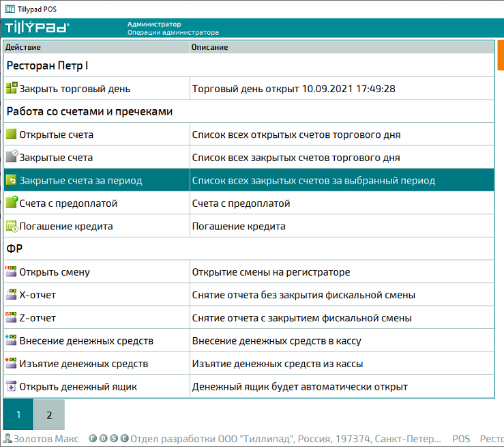Click user name Золотов Макс in status bar

point(46,439)
